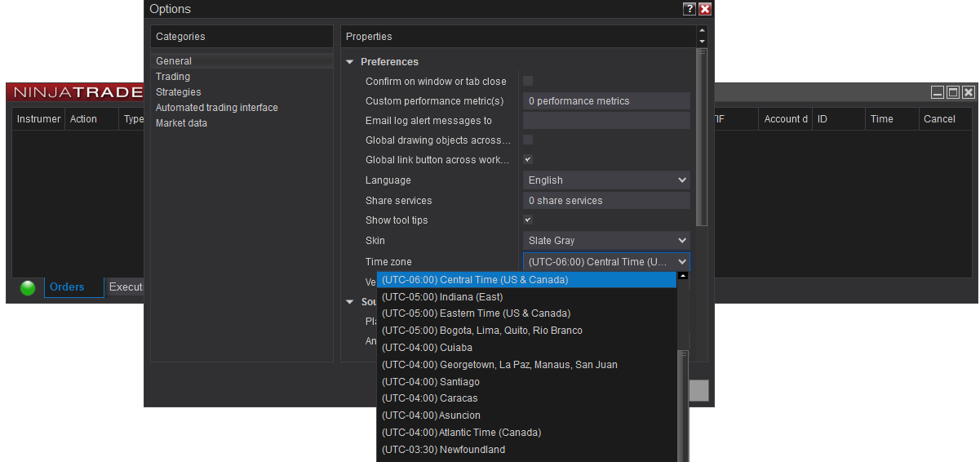Maximize the NinjaTrader Control Center window
This screenshot has width=980, height=462.
(953, 93)
